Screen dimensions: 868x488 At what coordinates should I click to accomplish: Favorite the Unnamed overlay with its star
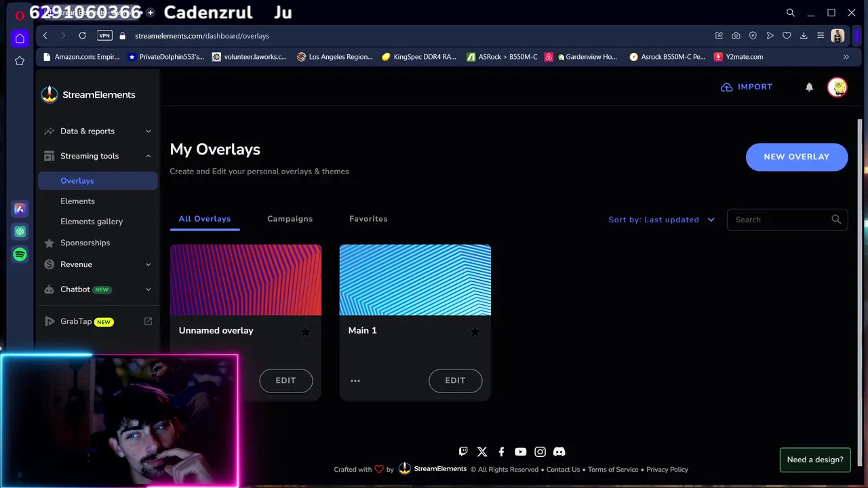pos(305,331)
